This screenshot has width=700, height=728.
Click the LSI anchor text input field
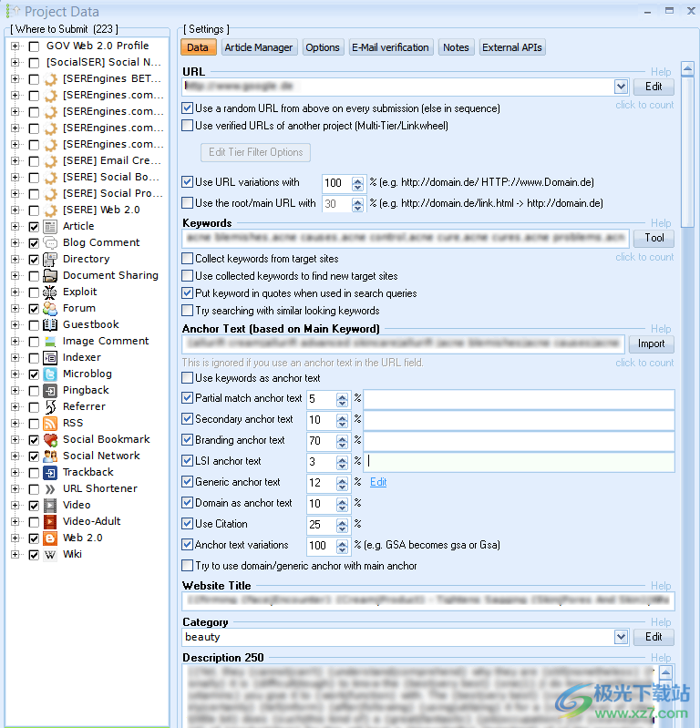(x=519, y=461)
